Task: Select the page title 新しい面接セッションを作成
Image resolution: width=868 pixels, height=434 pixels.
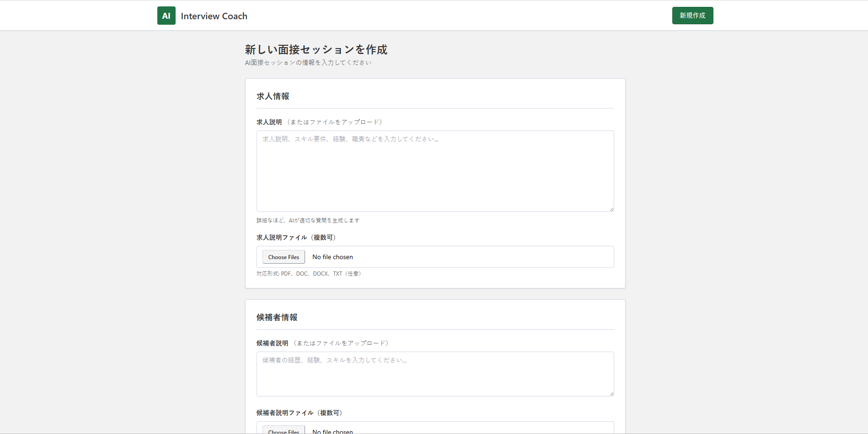Action: pos(316,49)
